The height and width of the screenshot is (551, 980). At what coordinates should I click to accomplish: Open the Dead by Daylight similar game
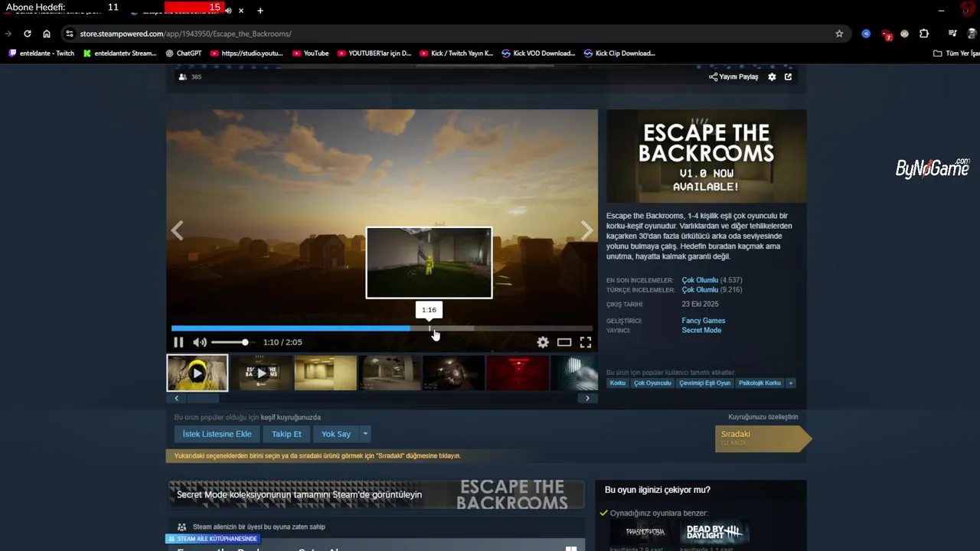(x=714, y=532)
